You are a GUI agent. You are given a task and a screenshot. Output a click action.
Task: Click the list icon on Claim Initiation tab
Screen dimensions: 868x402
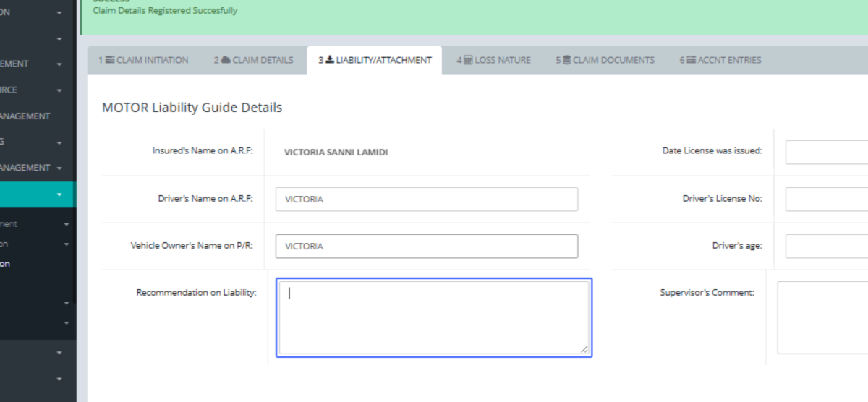(x=110, y=60)
